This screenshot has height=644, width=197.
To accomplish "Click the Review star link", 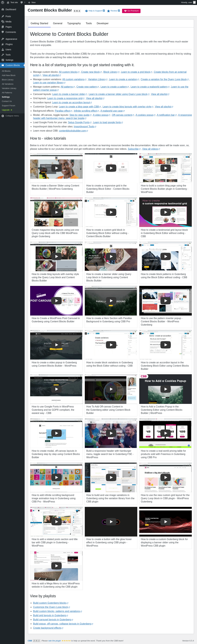I will pyautogui.click(x=113, y=11).
